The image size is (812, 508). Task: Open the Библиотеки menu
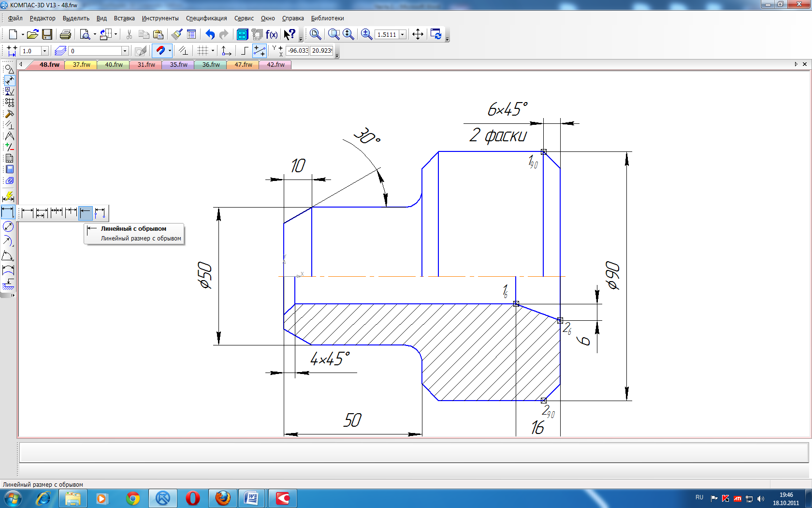pos(327,18)
